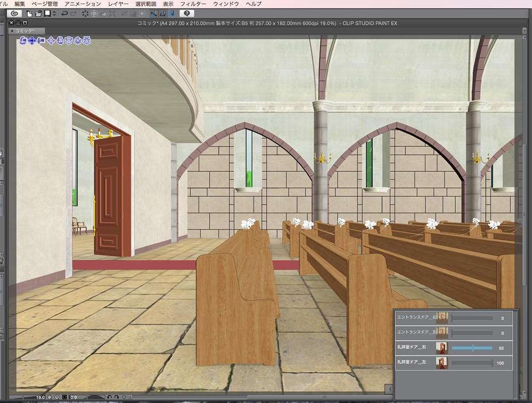The height and width of the screenshot is (403, 532).
Task: Click the Open file folder icon
Action: click(38, 13)
